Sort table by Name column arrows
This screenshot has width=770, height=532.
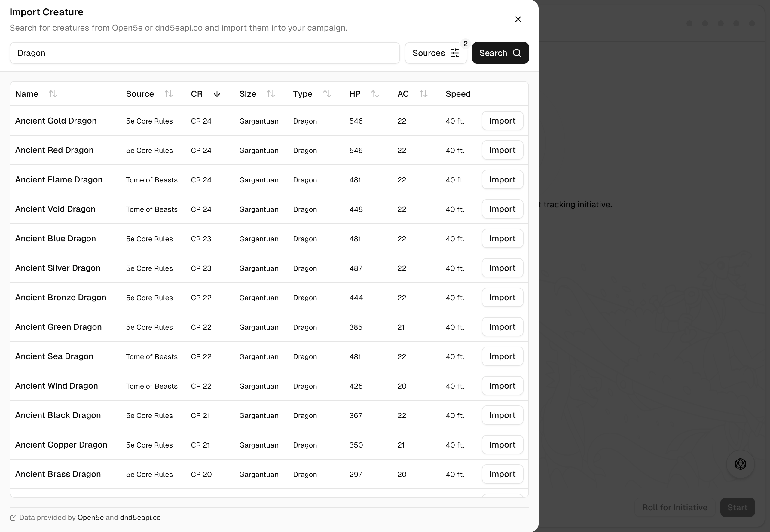click(53, 94)
